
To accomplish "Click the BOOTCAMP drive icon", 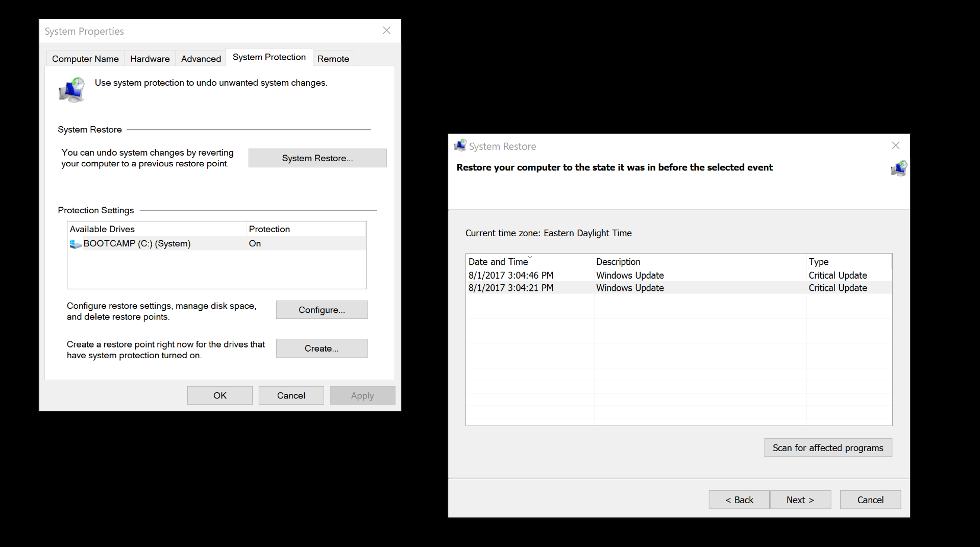I will click(x=76, y=244).
